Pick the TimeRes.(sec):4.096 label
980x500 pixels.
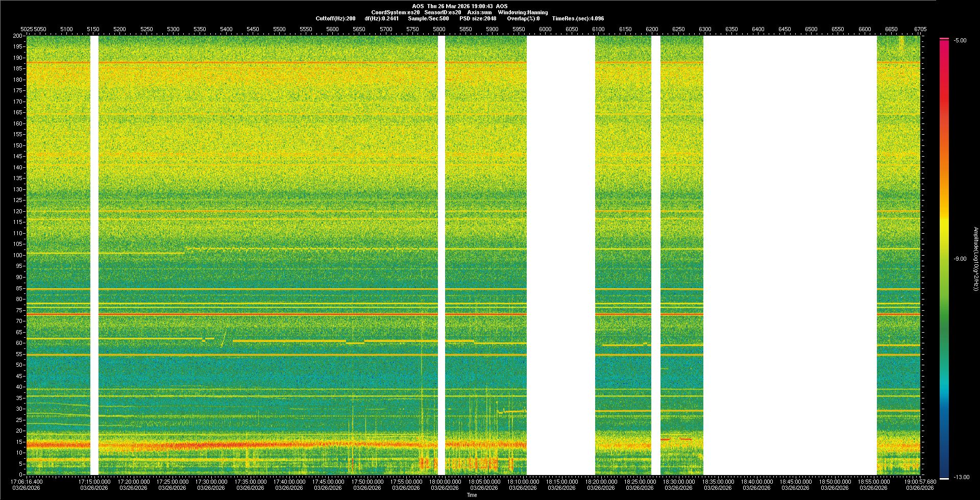(578, 18)
